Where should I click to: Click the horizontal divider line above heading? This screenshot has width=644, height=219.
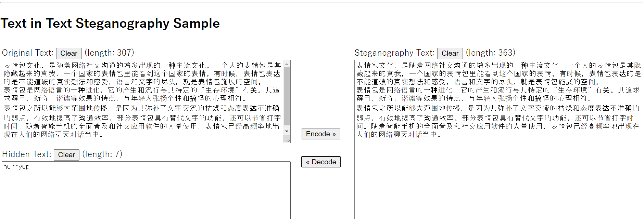(x=322, y=2)
